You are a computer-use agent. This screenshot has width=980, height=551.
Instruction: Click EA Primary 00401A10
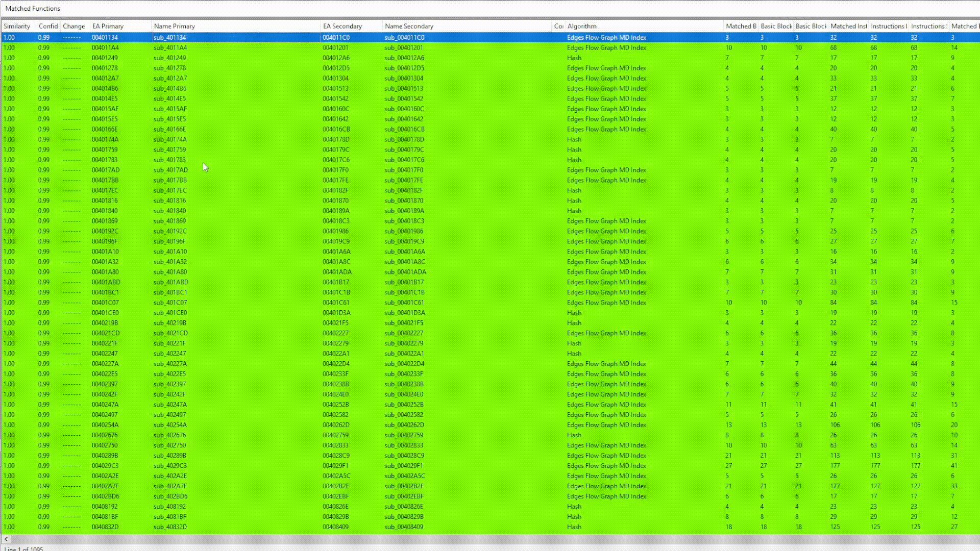pyautogui.click(x=105, y=252)
